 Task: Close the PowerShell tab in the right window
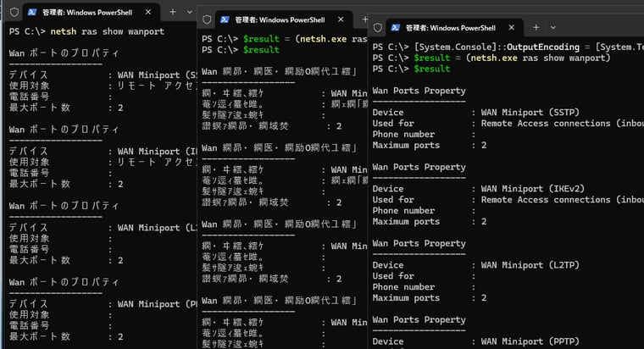pos(511,27)
